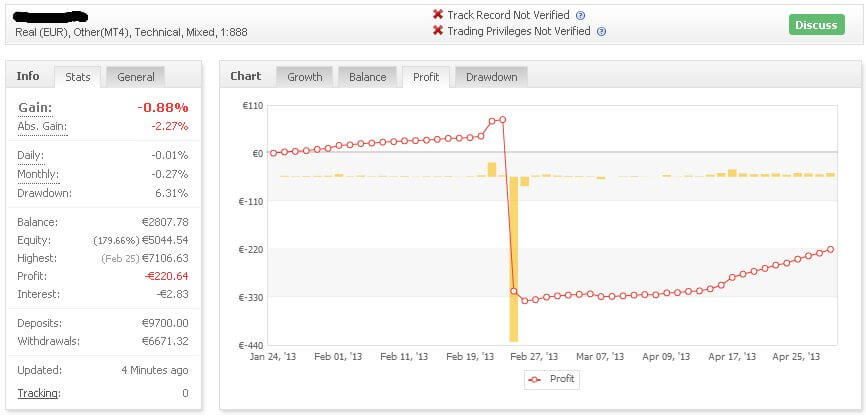Click the Tracking link
This screenshot has height=416, width=866.
[x=38, y=393]
